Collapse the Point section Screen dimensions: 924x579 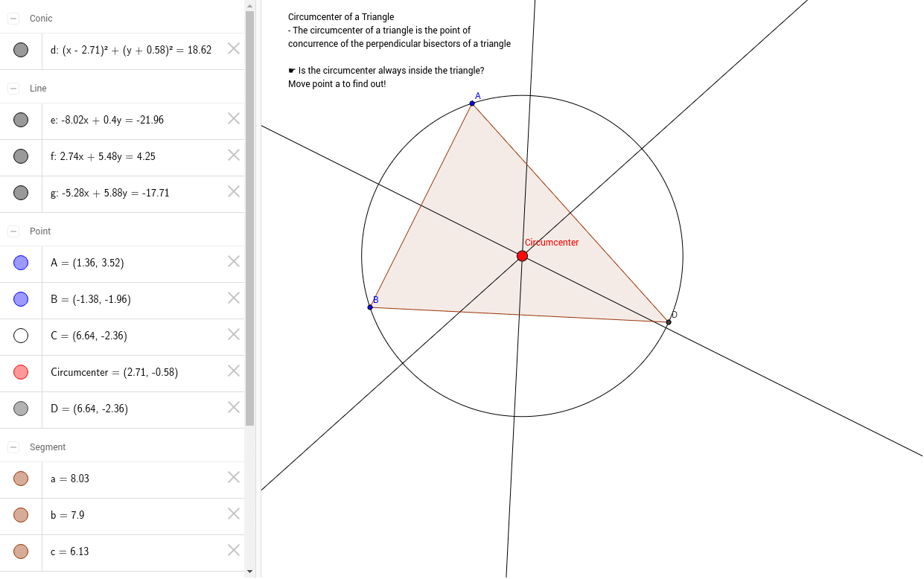pyautogui.click(x=12, y=231)
